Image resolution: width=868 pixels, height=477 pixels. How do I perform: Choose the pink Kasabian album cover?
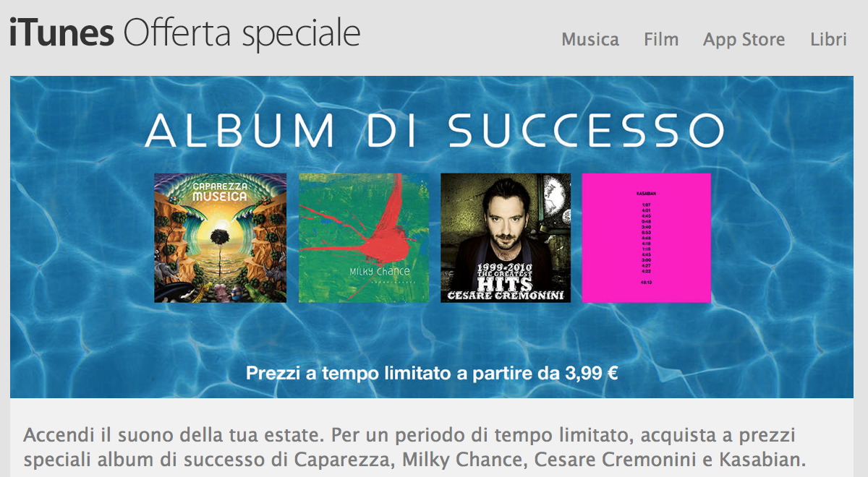coord(647,238)
